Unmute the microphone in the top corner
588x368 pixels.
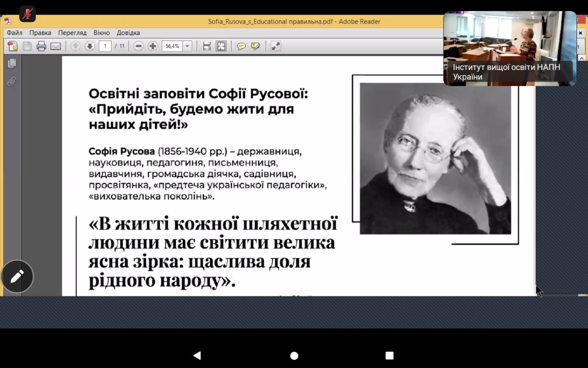pyautogui.click(x=27, y=14)
